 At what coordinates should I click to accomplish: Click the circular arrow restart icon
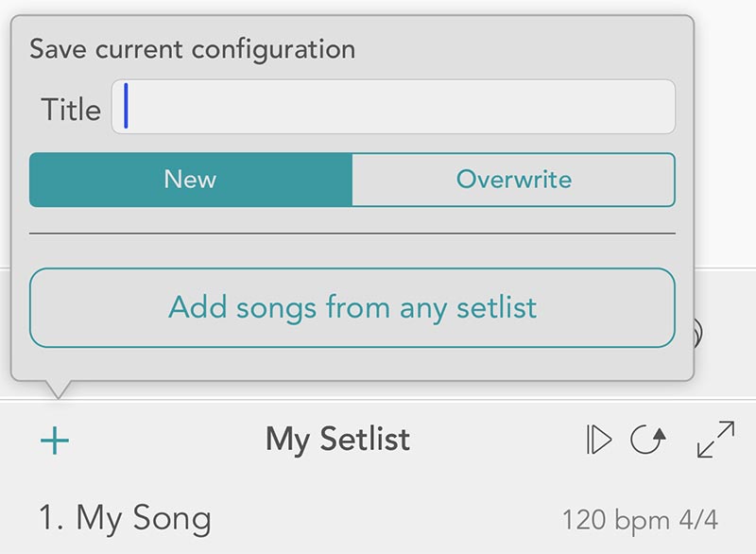click(648, 440)
